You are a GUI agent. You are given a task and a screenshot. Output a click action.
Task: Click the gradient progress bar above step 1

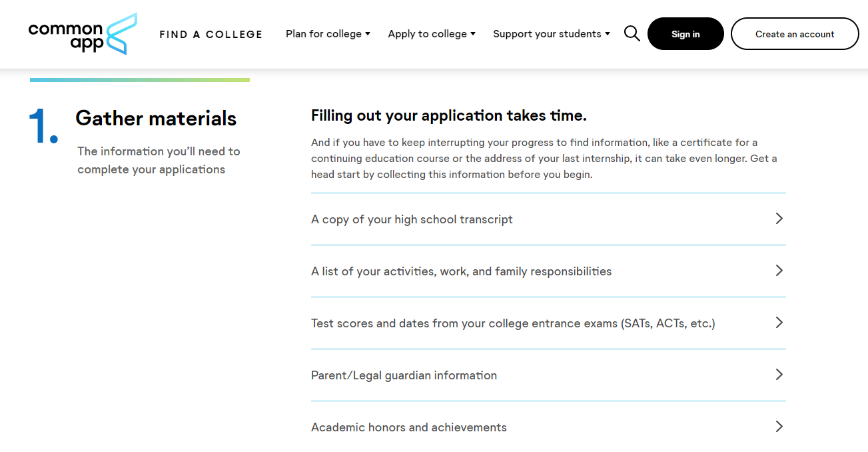[140, 80]
